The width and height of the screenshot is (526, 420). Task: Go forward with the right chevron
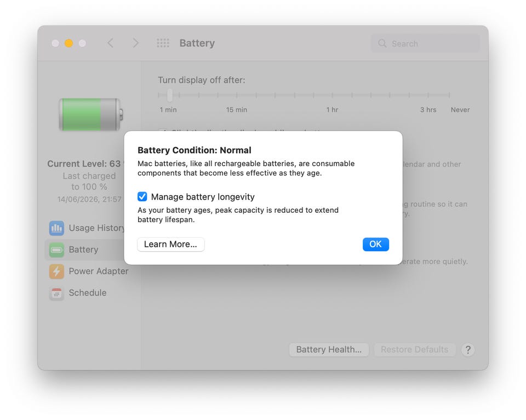pyautogui.click(x=135, y=43)
